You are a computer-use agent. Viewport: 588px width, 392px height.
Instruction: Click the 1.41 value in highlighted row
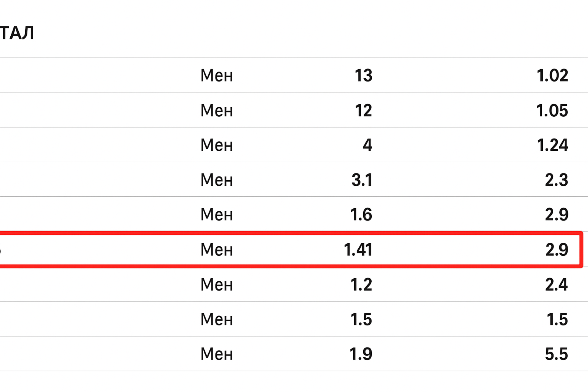[358, 250]
